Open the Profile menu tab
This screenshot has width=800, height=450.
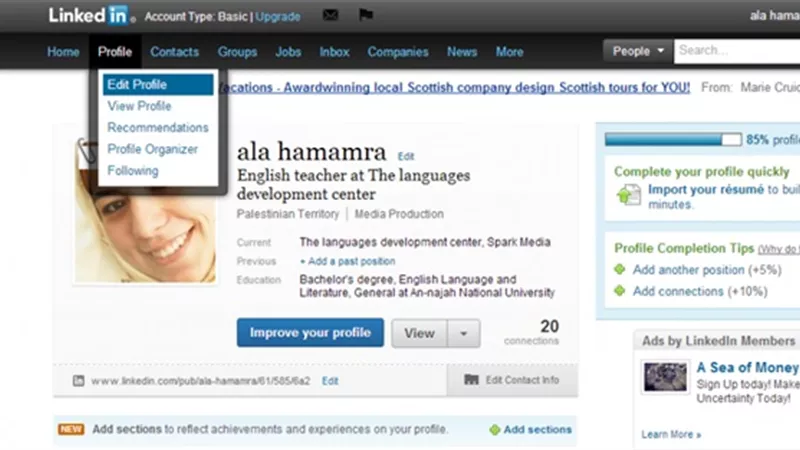(x=115, y=52)
